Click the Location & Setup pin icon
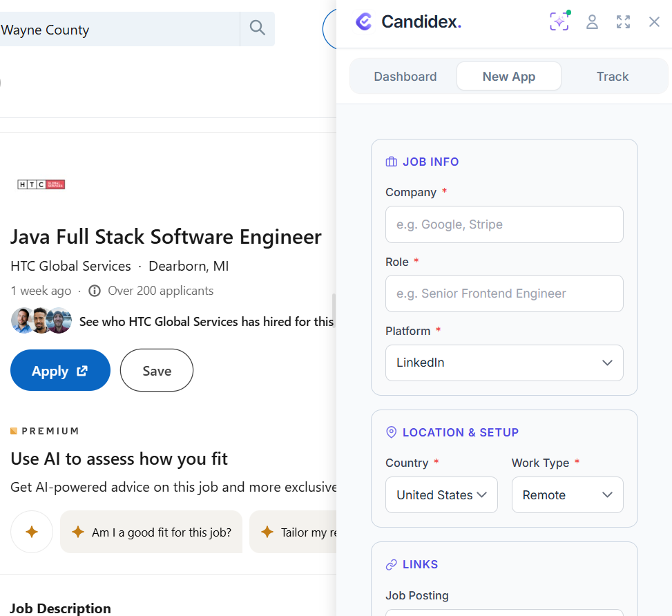This screenshot has height=616, width=672. (392, 432)
